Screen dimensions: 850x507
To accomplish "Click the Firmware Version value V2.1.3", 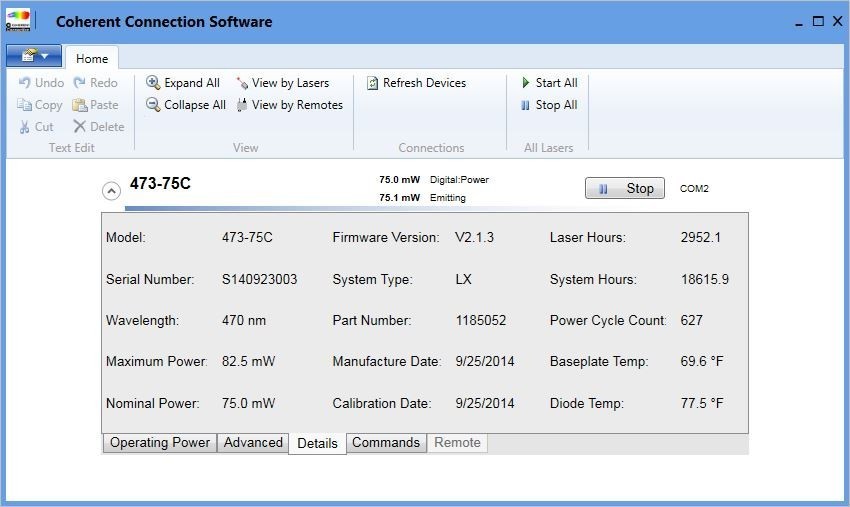I will 474,238.
